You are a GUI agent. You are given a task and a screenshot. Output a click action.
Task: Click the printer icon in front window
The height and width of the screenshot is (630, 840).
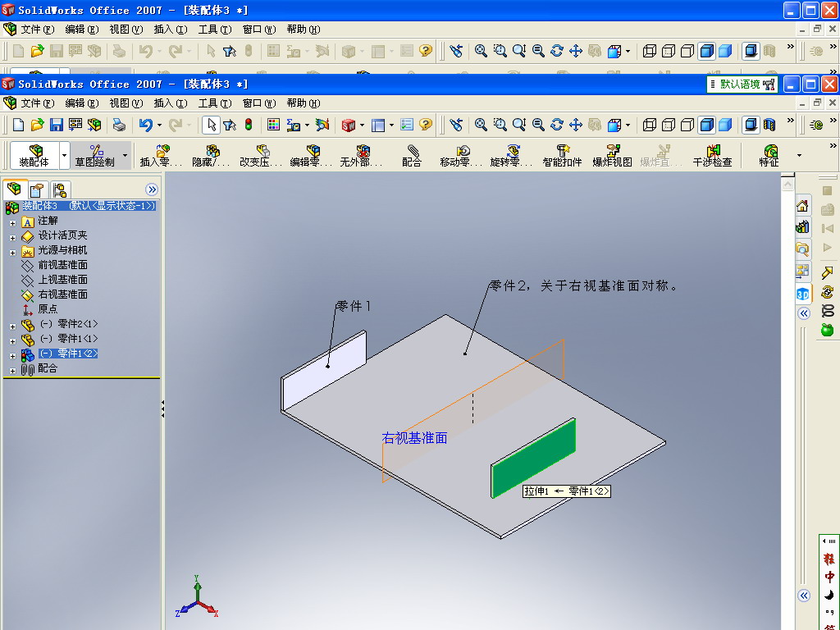pyautogui.click(x=119, y=125)
